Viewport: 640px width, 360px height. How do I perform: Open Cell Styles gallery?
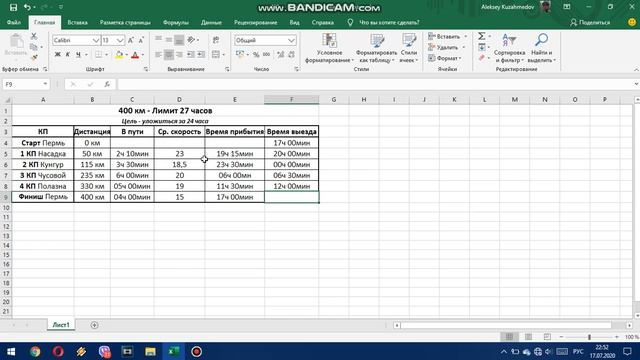(409, 48)
